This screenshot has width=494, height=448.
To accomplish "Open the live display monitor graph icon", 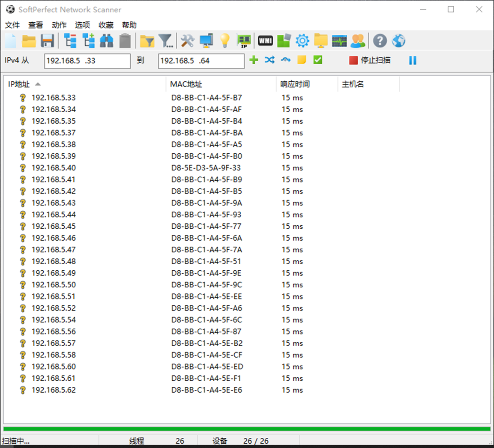I will [339, 41].
